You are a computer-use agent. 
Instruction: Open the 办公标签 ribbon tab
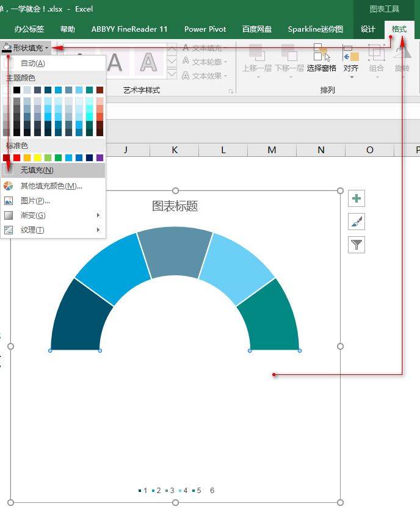click(29, 29)
